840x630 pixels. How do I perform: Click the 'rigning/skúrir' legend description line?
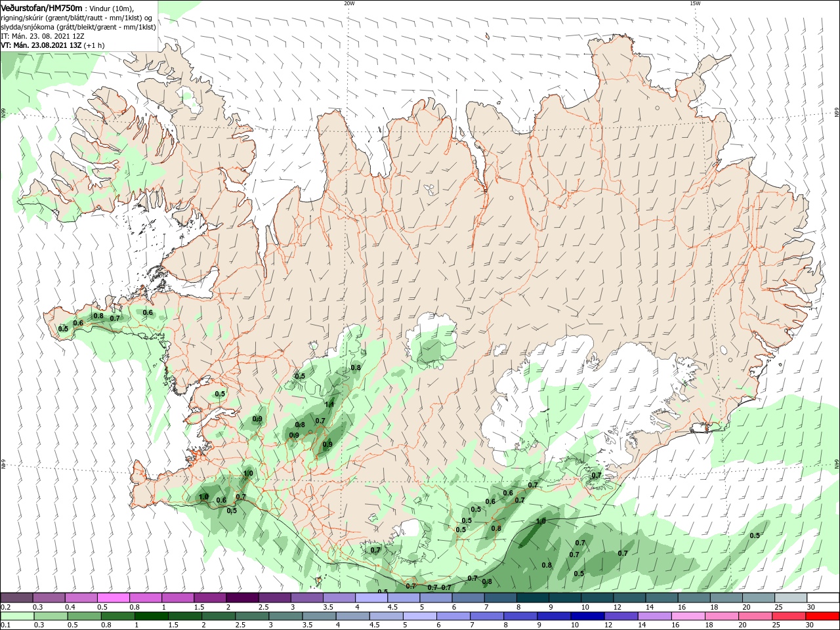point(76,17)
